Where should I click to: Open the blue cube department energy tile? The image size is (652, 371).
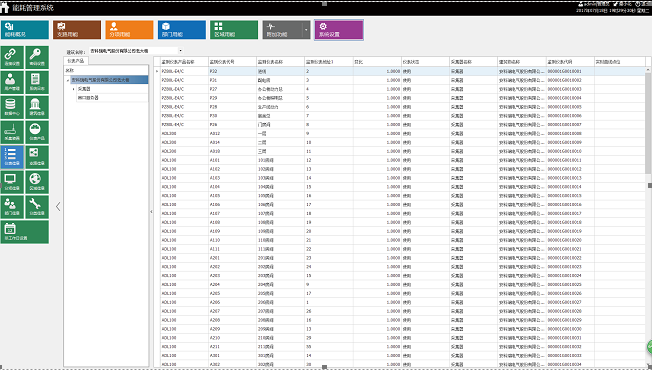tap(182, 30)
